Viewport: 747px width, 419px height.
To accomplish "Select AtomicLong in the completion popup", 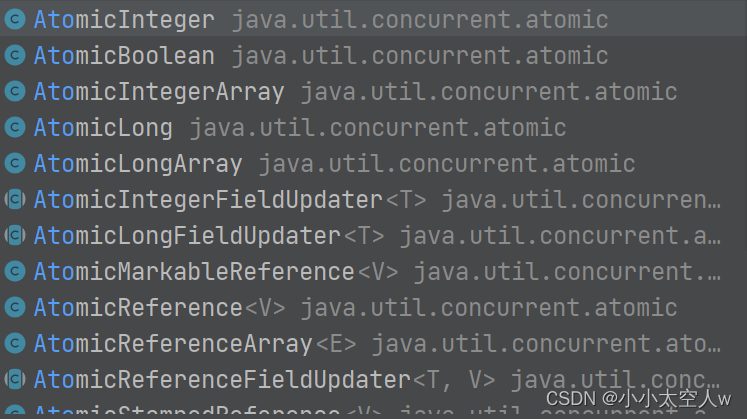I will [374, 127].
